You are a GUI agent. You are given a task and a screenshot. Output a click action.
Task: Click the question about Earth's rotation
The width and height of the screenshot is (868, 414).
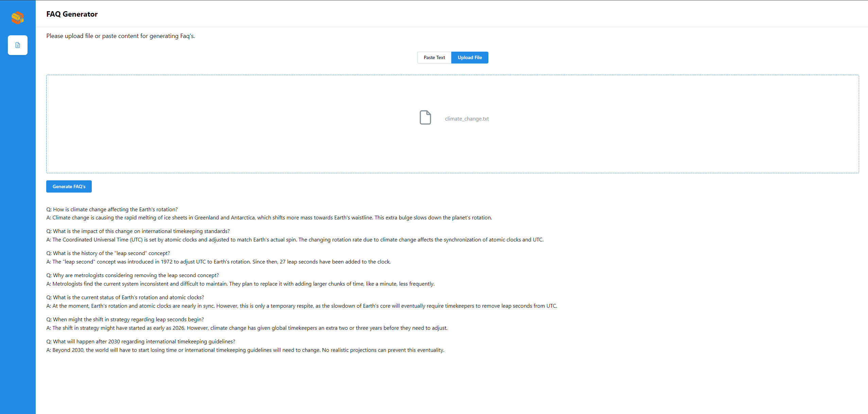112,210
